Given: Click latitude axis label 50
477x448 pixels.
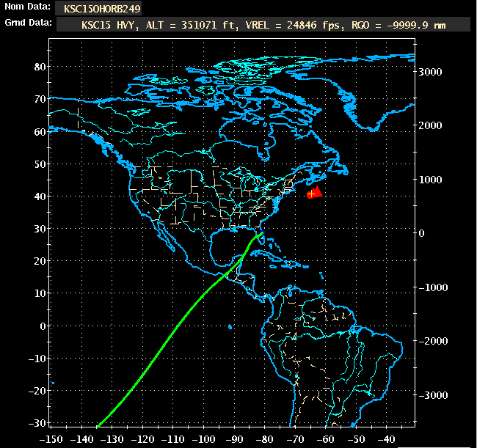Looking at the screenshot, I should (x=40, y=164).
